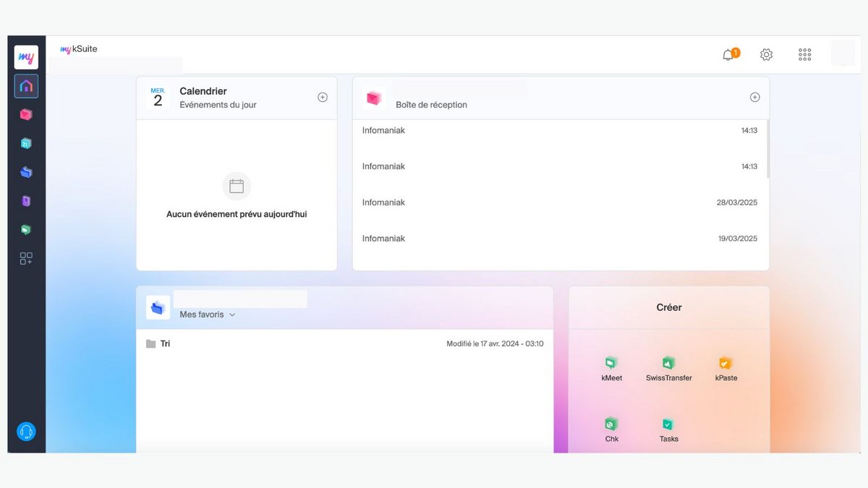868x488 pixels.
Task: Click the Calendrier widget title
Action: tap(203, 91)
